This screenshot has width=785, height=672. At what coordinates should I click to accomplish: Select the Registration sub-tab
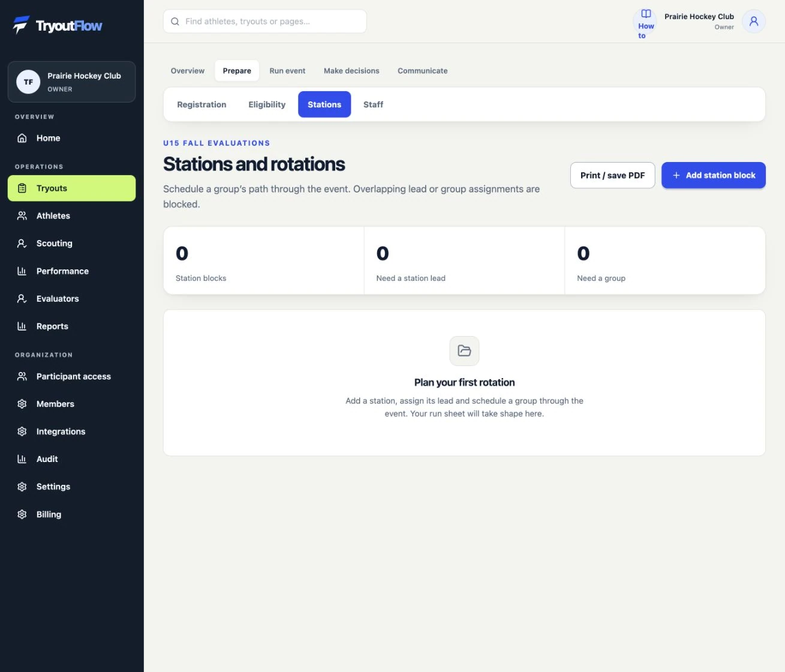[x=201, y=104]
